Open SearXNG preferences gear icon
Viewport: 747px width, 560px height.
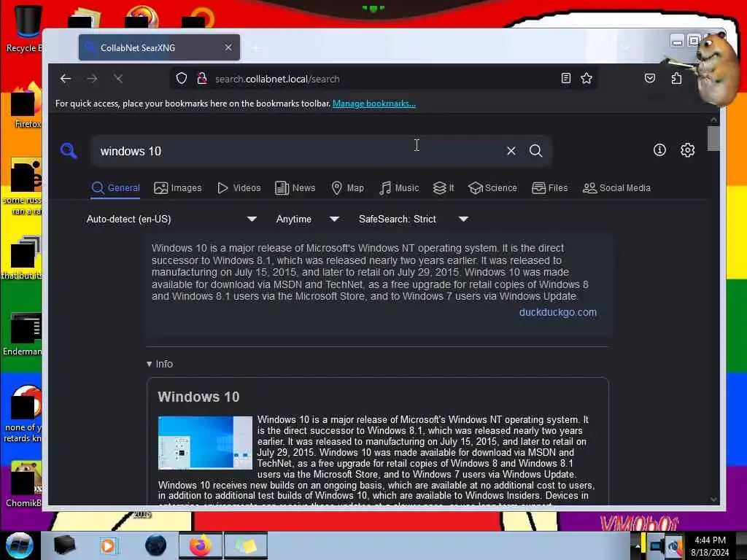click(x=687, y=150)
